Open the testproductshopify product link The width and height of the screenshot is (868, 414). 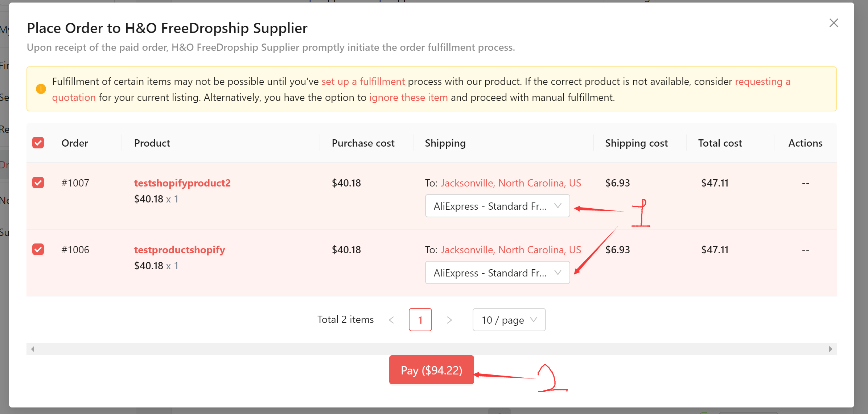click(180, 250)
